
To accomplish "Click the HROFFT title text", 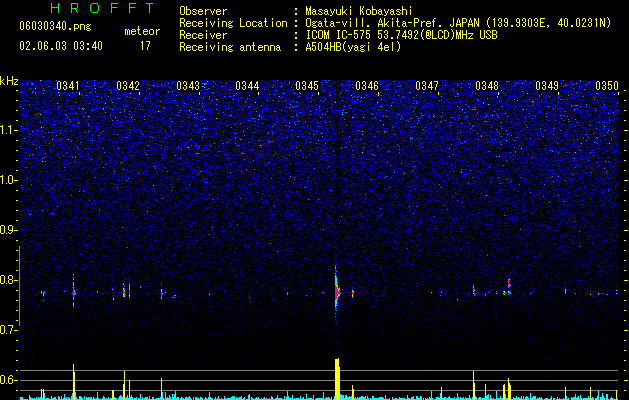I will (103, 8).
